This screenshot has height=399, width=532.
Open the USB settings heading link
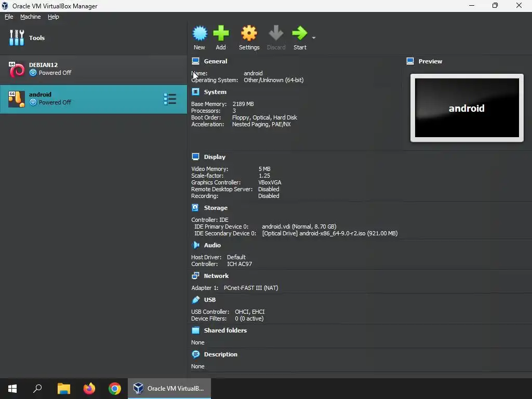click(x=210, y=300)
